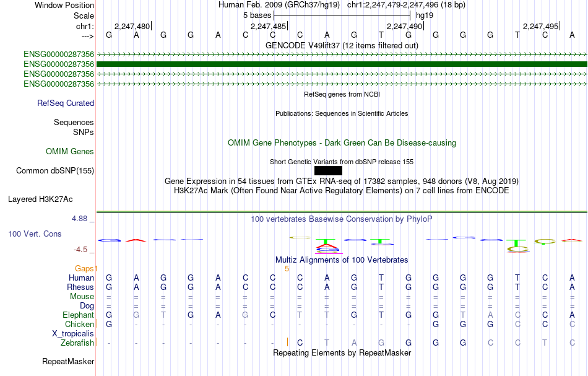Click the Common dbSNP(155) track label
588x376 pixels.
point(55,171)
